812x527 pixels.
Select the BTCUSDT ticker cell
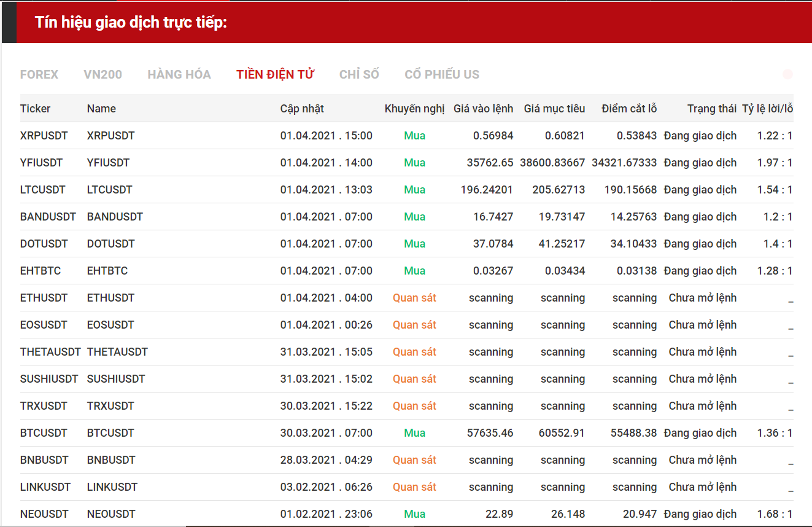tap(44, 433)
